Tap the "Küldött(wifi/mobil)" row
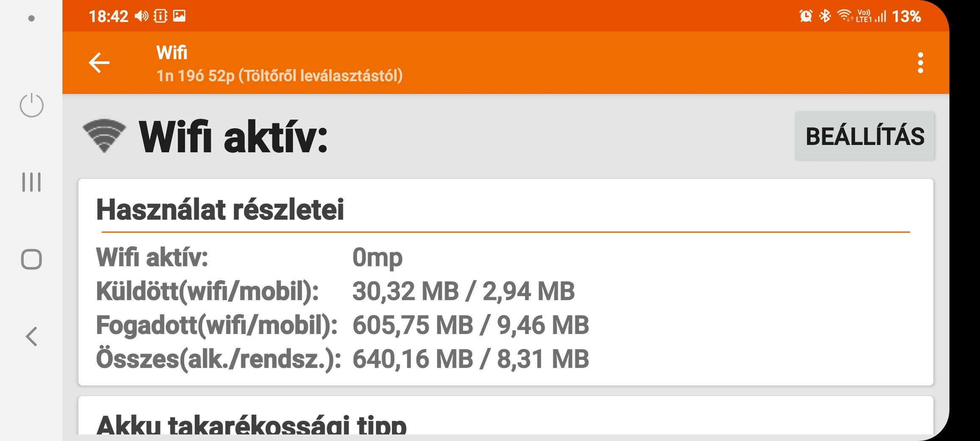The height and width of the screenshot is (441, 980). pyautogui.click(x=207, y=291)
